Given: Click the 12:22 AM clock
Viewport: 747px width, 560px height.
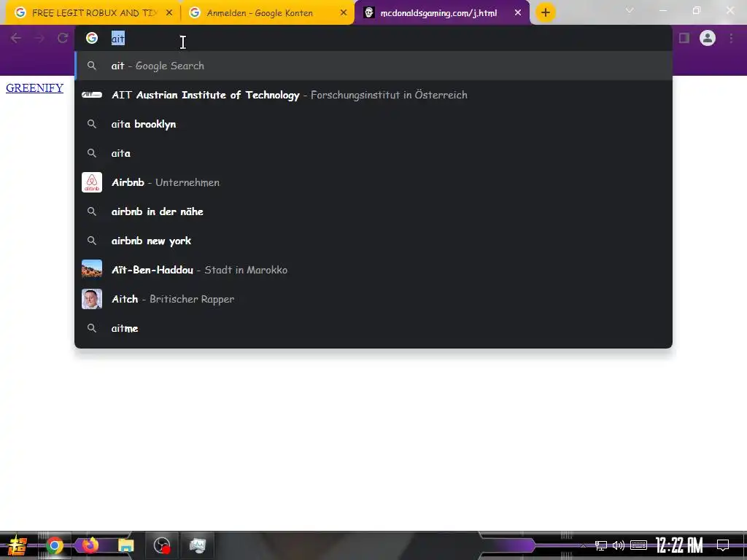Looking at the screenshot, I should click(x=679, y=545).
